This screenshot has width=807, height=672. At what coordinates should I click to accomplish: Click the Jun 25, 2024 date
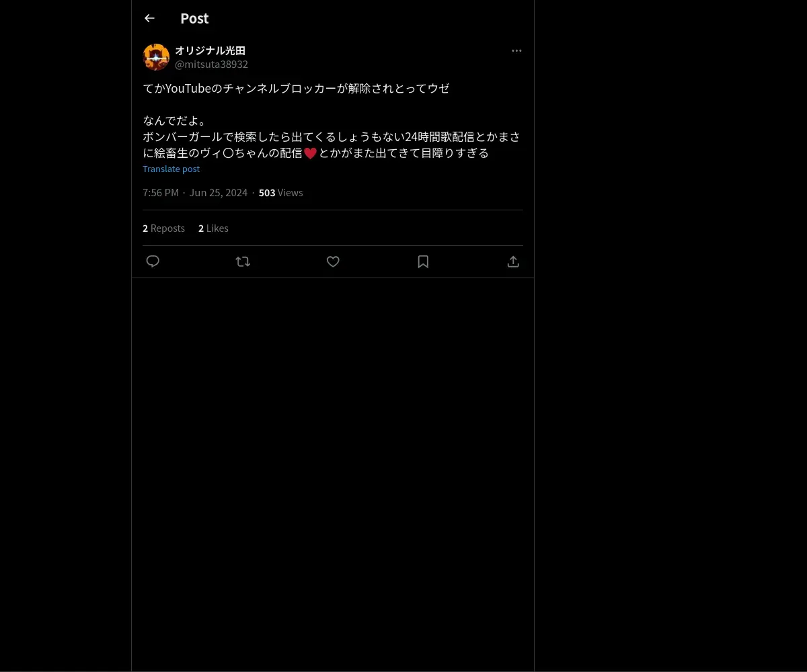219,193
